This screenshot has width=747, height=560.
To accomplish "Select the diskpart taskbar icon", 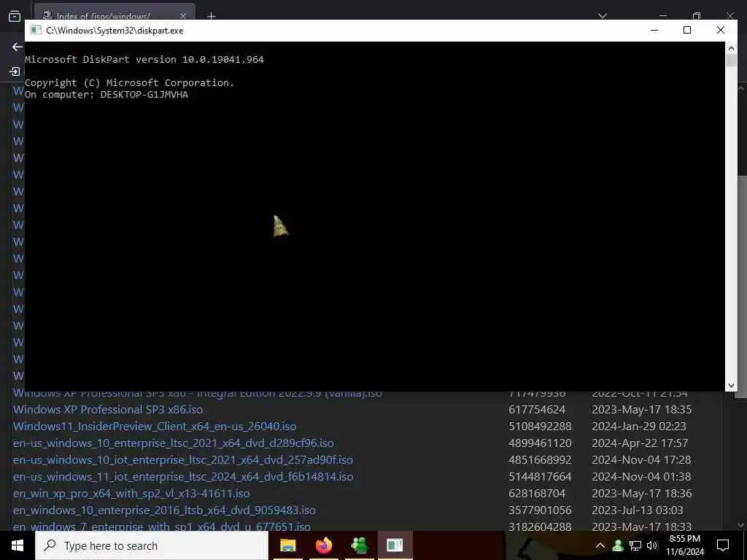I will point(395,545).
